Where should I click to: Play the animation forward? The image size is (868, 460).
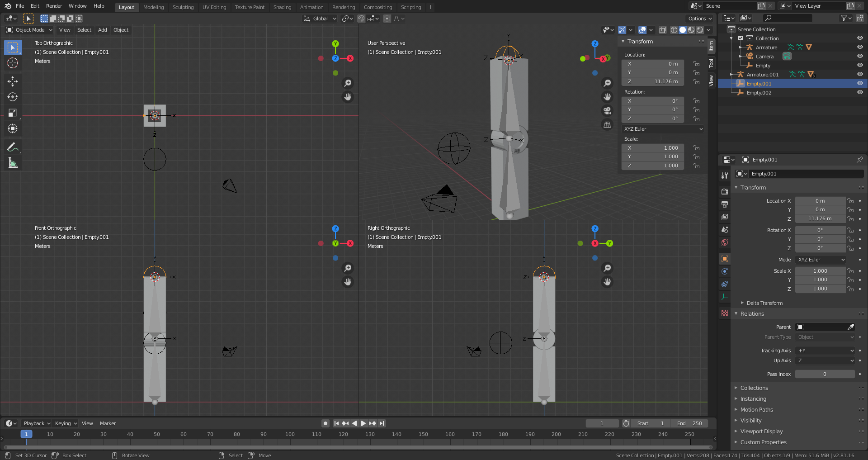363,423
